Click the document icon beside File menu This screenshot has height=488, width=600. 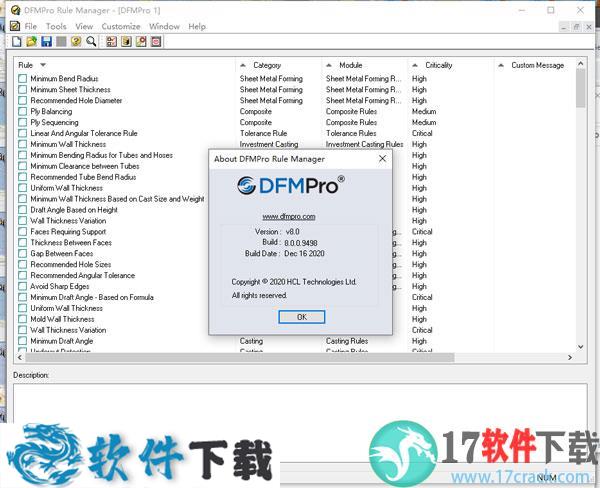point(15,26)
